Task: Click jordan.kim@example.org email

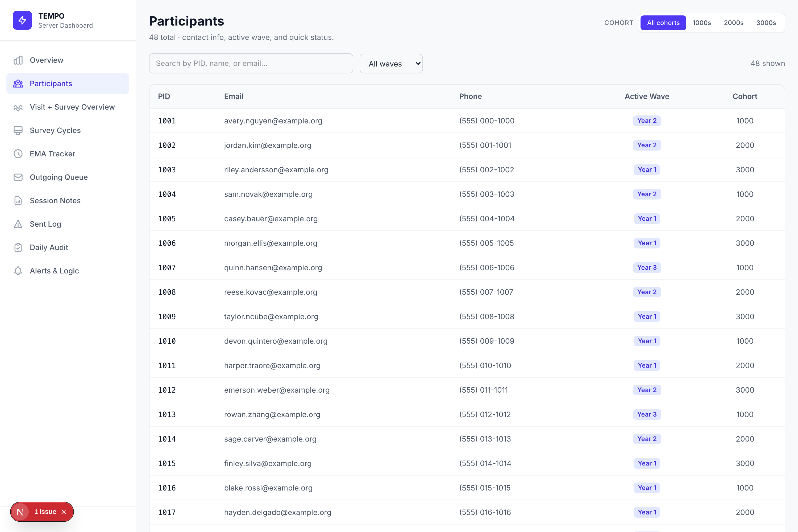Action: 268,145
